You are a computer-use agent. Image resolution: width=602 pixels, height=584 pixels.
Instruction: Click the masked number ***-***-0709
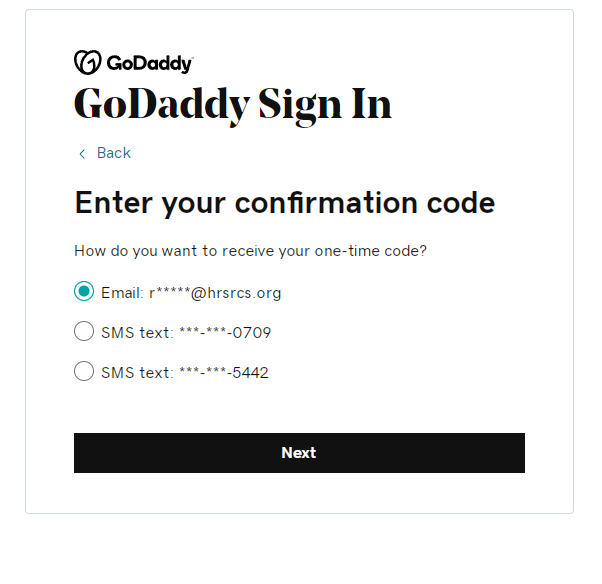coord(225,333)
